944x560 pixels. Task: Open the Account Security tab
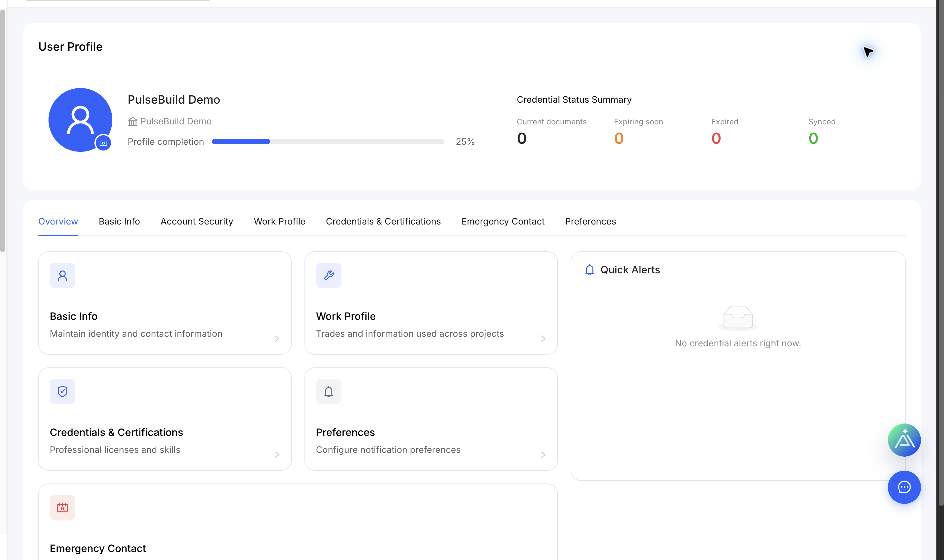click(x=197, y=222)
